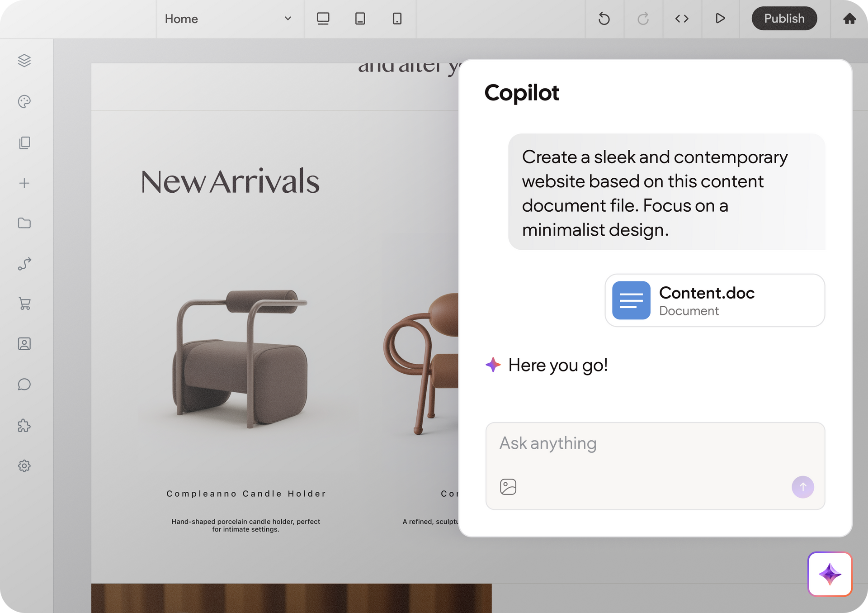Undo the last action
Viewport: 868px width, 613px height.
(x=604, y=19)
